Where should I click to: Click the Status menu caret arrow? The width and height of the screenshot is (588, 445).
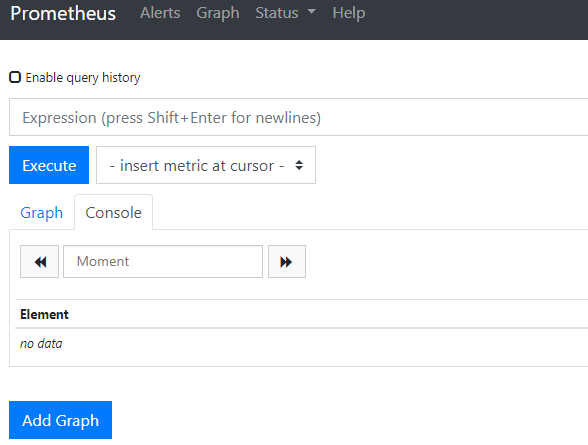311,12
